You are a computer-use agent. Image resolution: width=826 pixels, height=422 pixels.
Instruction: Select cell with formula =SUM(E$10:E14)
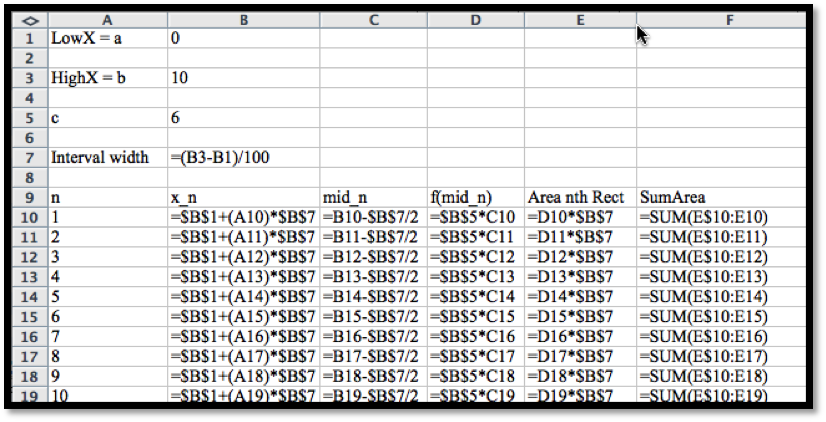point(720,297)
